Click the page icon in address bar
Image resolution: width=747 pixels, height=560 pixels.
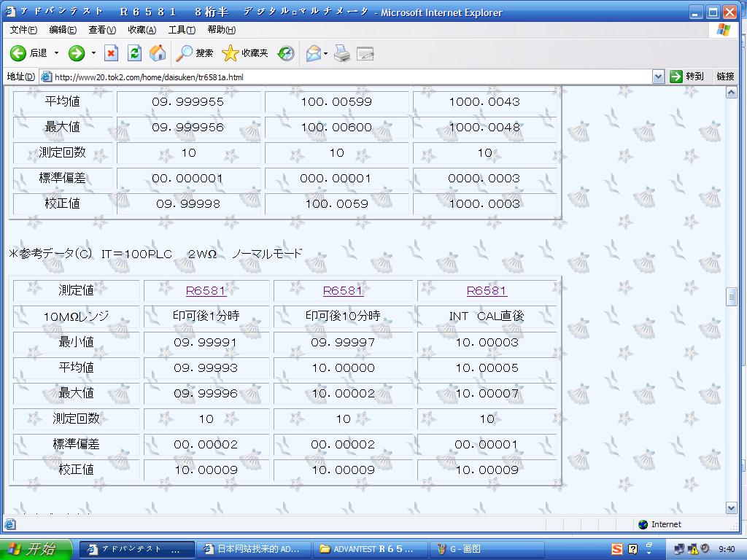[46, 77]
